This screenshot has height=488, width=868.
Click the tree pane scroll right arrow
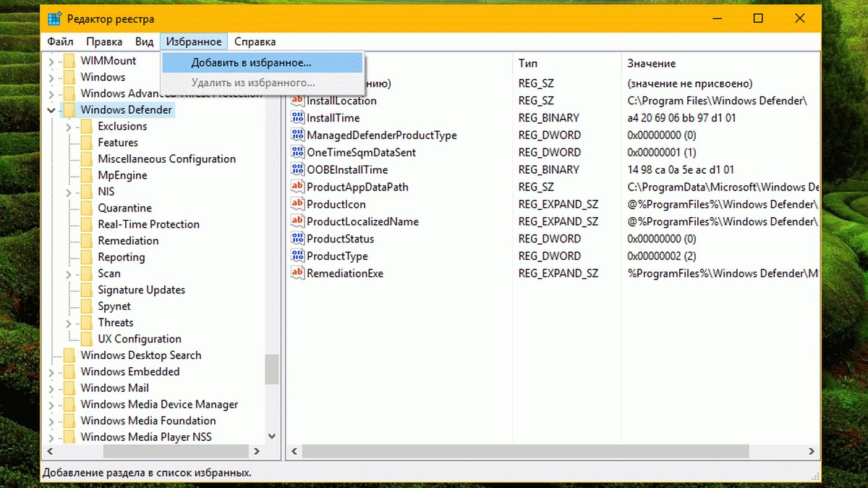click(258, 451)
